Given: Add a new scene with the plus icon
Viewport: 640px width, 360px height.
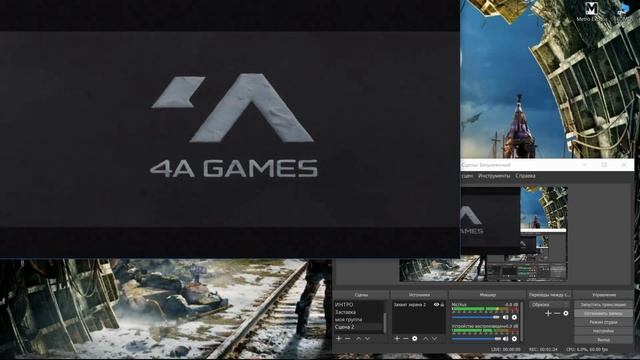Looking at the screenshot, I should (x=338, y=339).
